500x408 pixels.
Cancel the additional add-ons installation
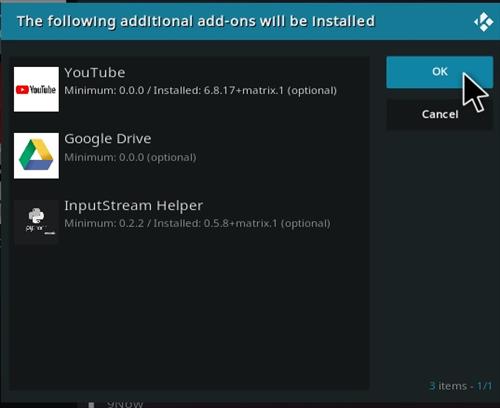click(x=439, y=114)
